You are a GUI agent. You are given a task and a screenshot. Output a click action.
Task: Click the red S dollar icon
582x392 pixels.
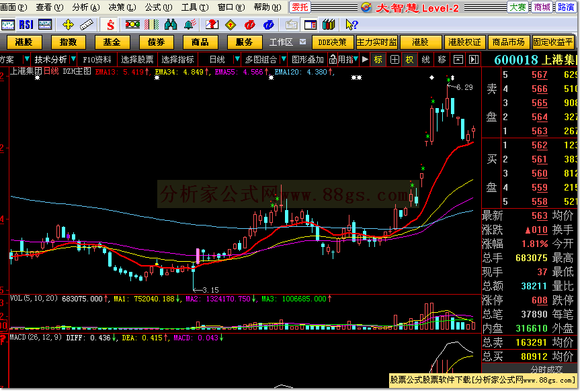pos(110,25)
